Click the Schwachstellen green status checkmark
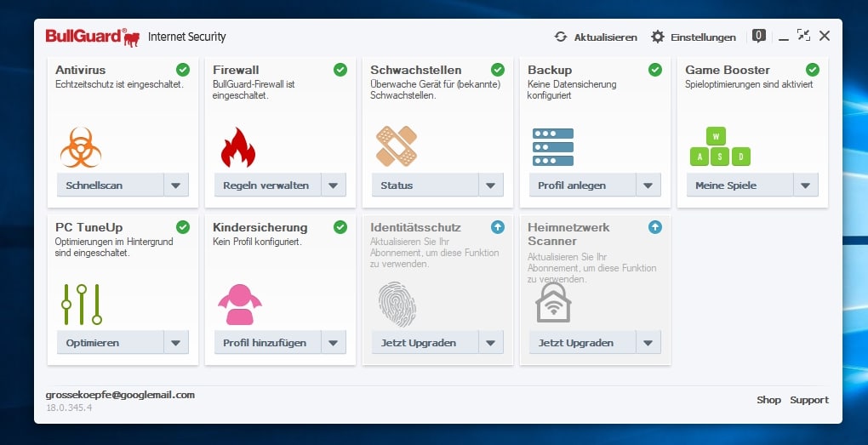The height and width of the screenshot is (445, 868). pos(498,70)
